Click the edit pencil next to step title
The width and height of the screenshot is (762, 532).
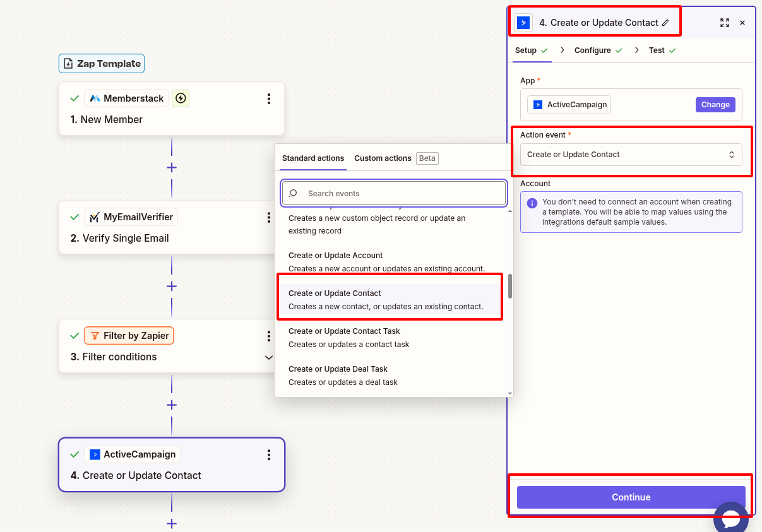(667, 22)
